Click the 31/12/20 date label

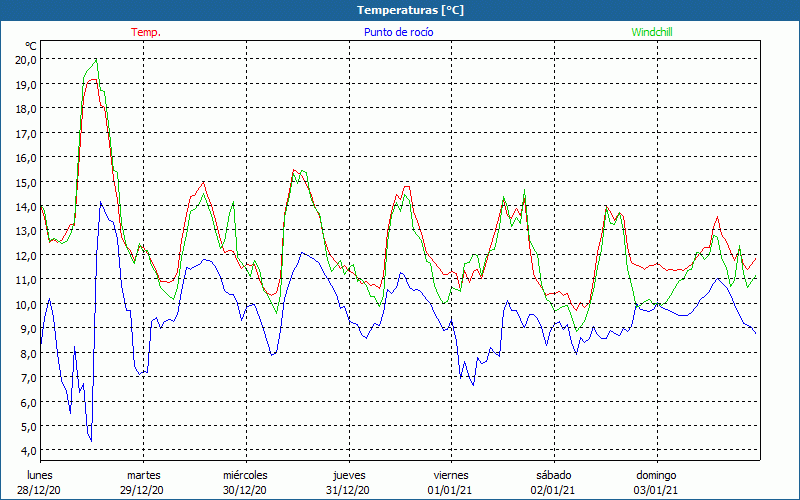click(348, 490)
